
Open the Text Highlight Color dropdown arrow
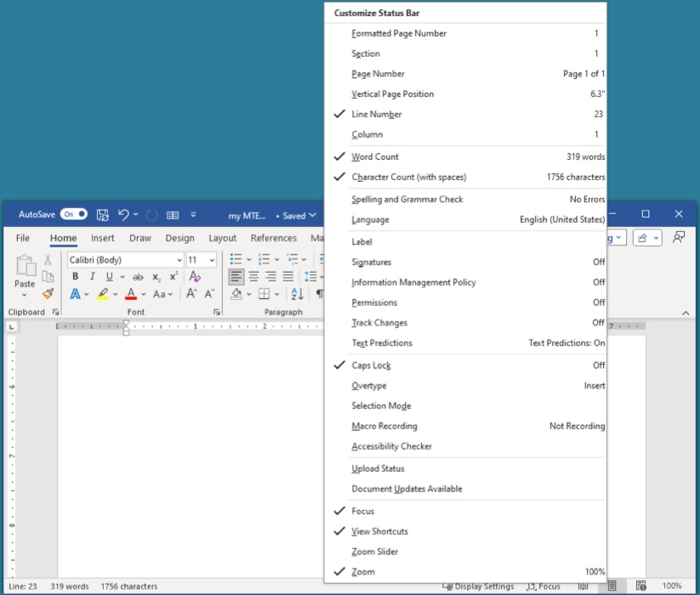[x=114, y=293]
